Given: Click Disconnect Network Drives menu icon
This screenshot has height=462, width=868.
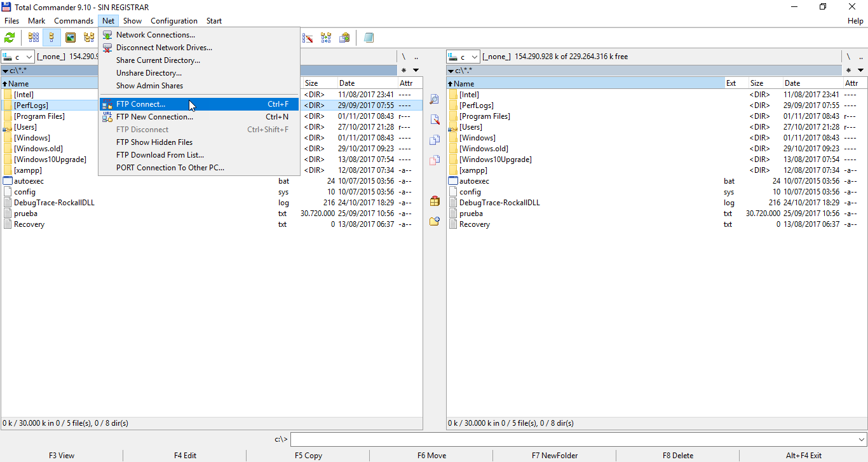Looking at the screenshot, I should pos(107,48).
